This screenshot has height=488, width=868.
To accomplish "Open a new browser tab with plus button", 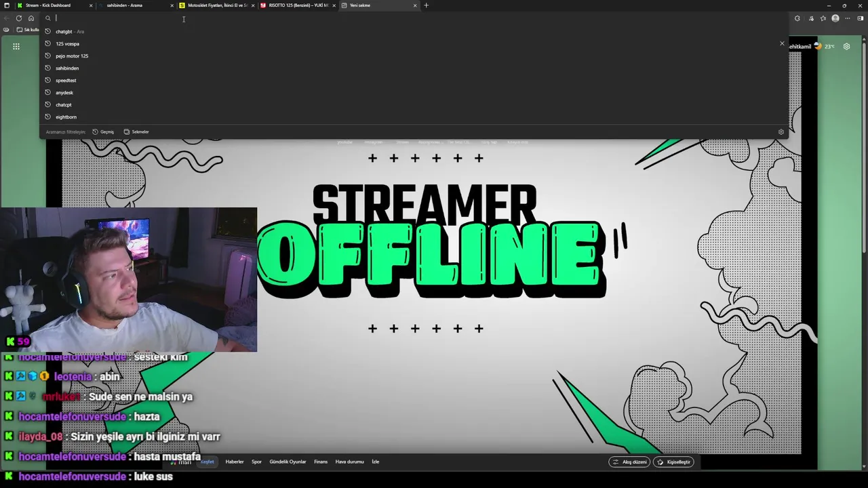I will pyautogui.click(x=426, y=5).
